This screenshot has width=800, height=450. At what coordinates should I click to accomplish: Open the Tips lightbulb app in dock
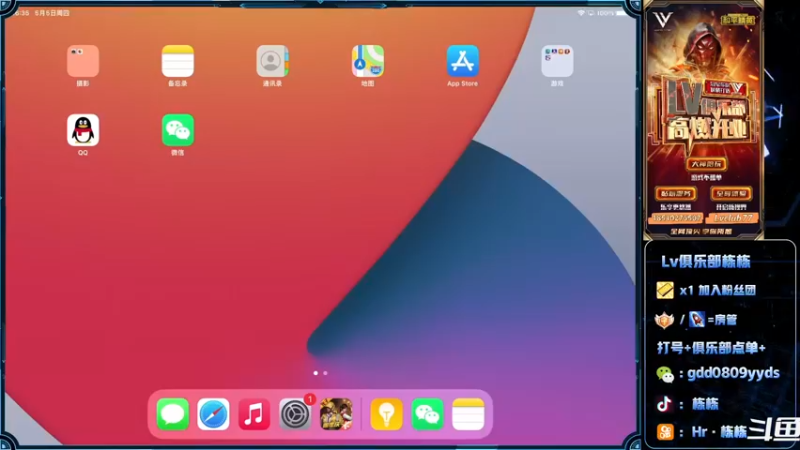tap(386, 414)
